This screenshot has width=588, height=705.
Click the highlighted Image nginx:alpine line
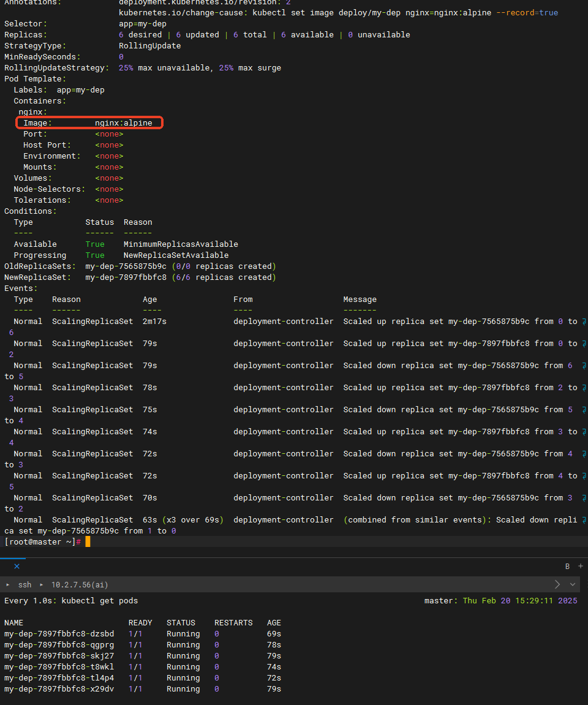pyautogui.click(x=89, y=123)
